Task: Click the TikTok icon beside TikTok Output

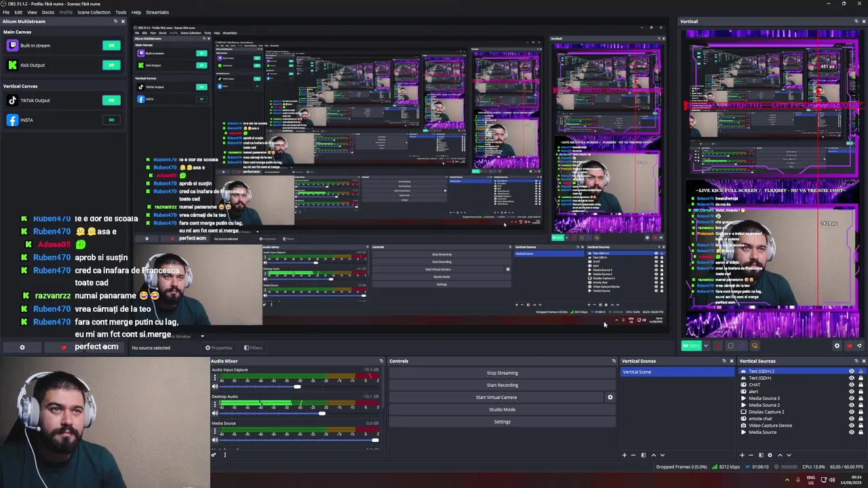Action: click(x=12, y=100)
